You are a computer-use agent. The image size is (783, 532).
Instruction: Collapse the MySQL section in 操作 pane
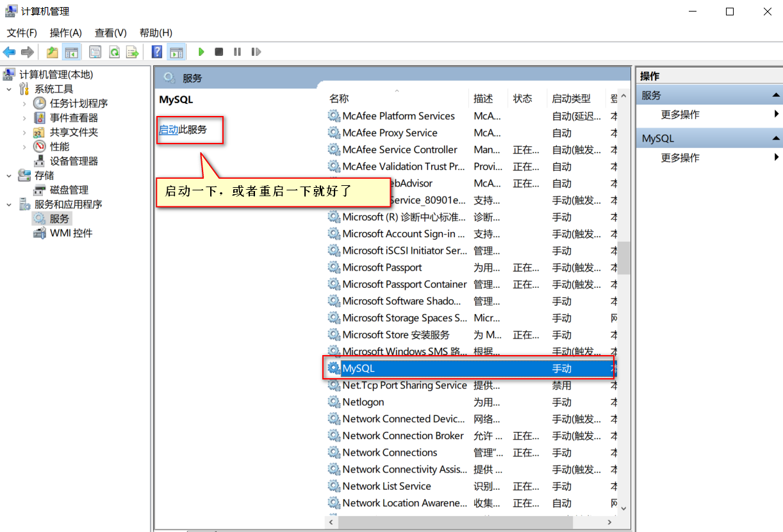coord(776,138)
